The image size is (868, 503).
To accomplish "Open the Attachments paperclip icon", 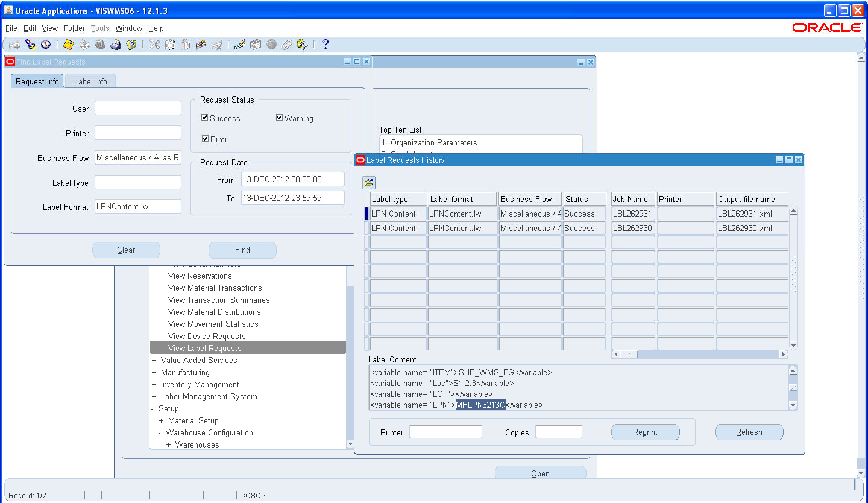I will (286, 44).
